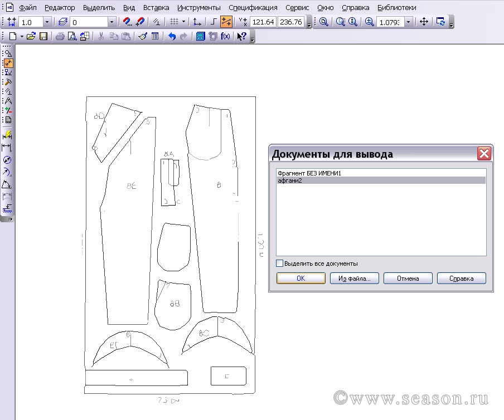The image size is (504, 420).
Task: Open the Geometry tools panel icon
Action: 8,53
